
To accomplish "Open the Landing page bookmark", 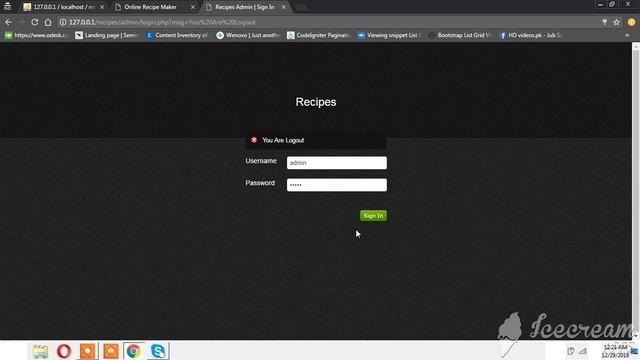I will point(107,36).
